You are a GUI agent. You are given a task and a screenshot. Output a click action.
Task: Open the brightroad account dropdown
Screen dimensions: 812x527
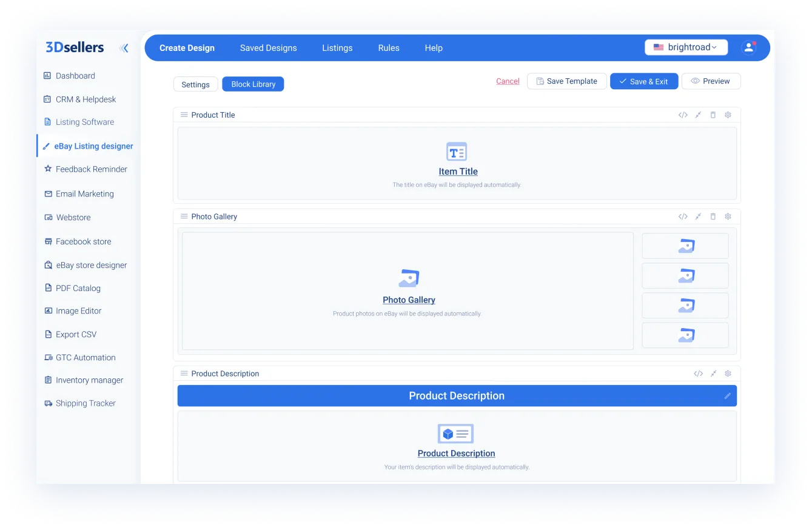click(x=686, y=47)
